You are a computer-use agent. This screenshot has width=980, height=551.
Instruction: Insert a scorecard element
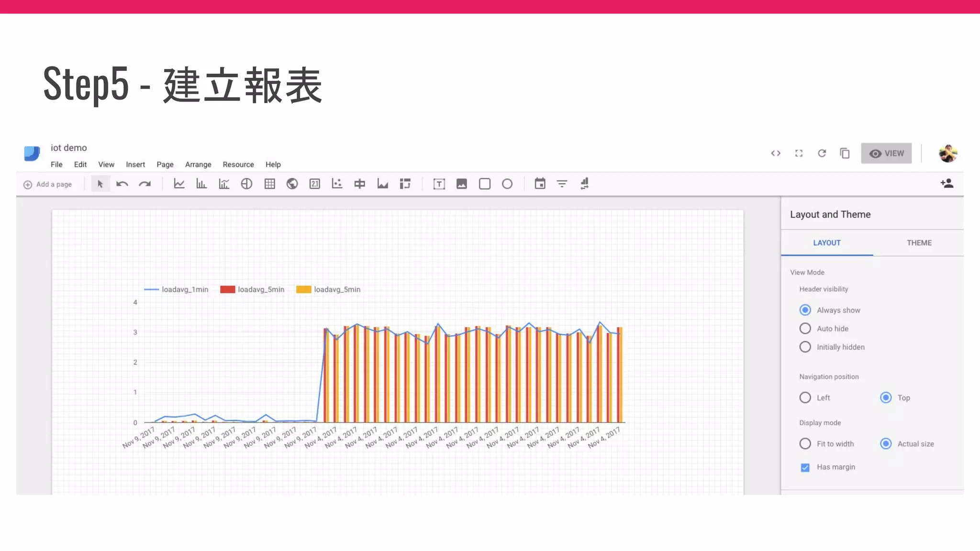pyautogui.click(x=314, y=184)
